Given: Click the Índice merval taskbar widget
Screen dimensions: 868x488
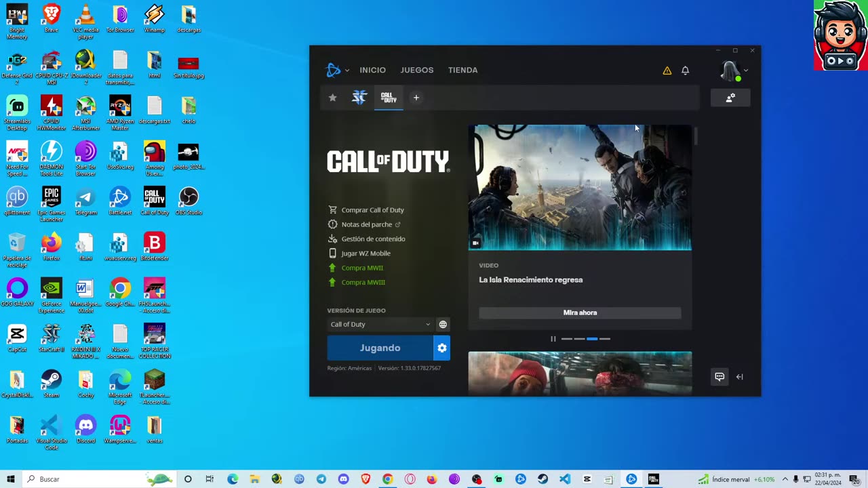Looking at the screenshot, I should 737,479.
